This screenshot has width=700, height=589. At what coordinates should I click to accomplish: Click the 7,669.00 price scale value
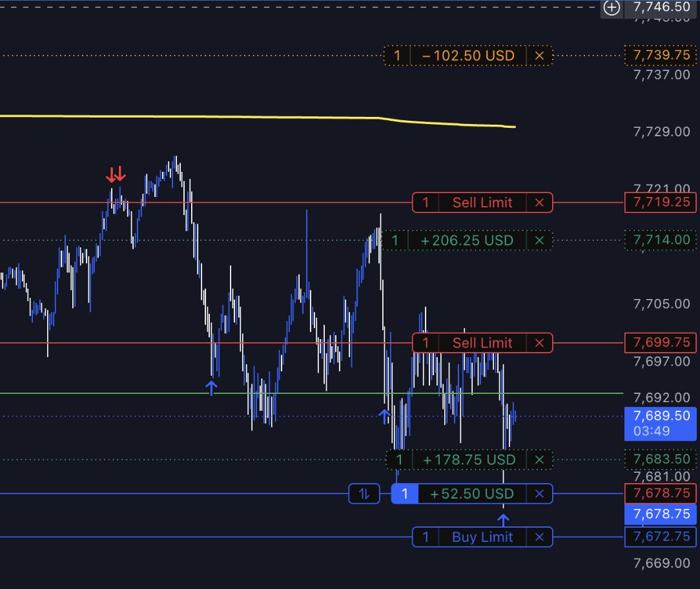coord(662,563)
